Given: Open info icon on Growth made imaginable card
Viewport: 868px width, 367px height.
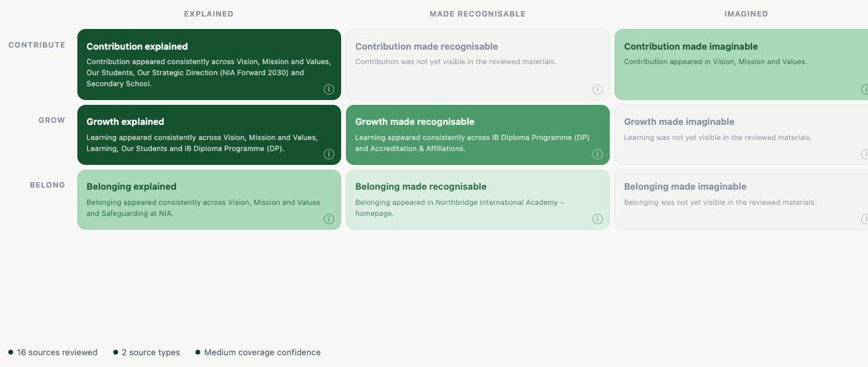Looking at the screenshot, I should pos(865,155).
